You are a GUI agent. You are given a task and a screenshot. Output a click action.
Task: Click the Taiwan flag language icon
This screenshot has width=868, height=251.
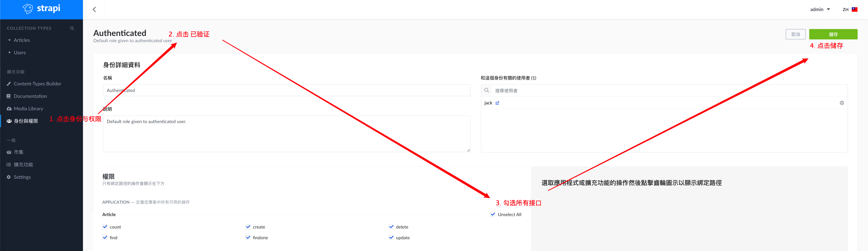point(855,10)
